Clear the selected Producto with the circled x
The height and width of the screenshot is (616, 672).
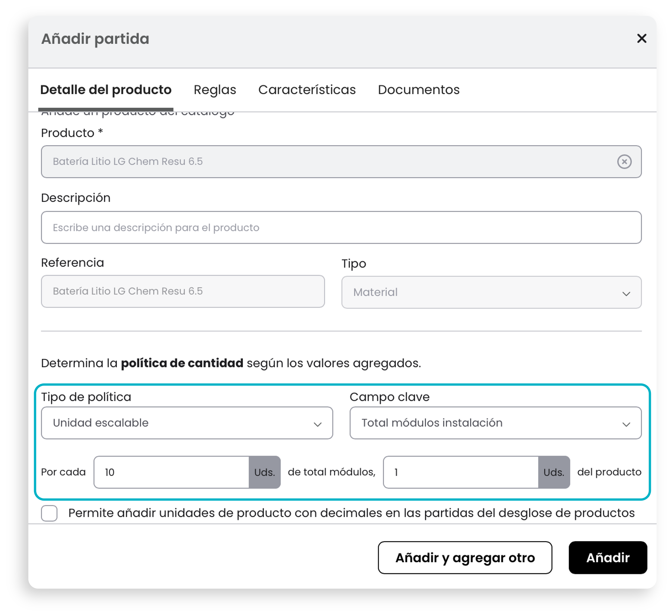tap(624, 162)
